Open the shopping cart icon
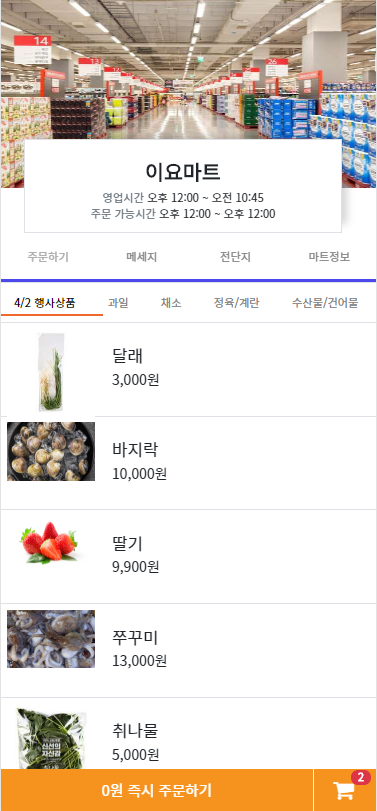The height and width of the screenshot is (811, 377). click(x=344, y=790)
